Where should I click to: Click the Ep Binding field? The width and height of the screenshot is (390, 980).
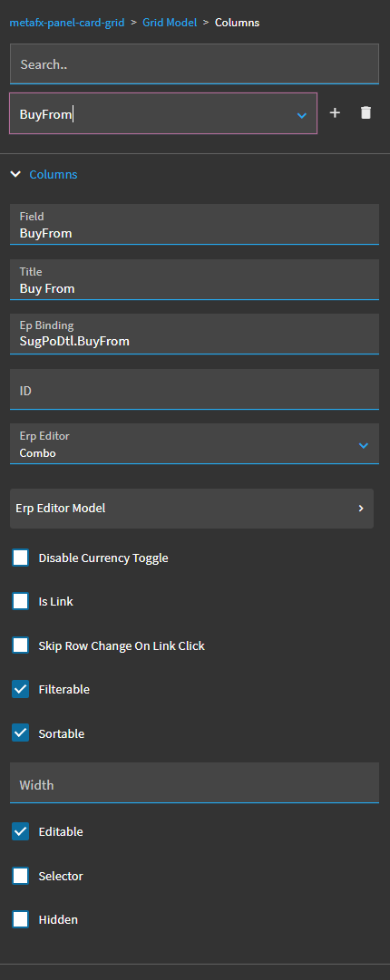click(194, 335)
